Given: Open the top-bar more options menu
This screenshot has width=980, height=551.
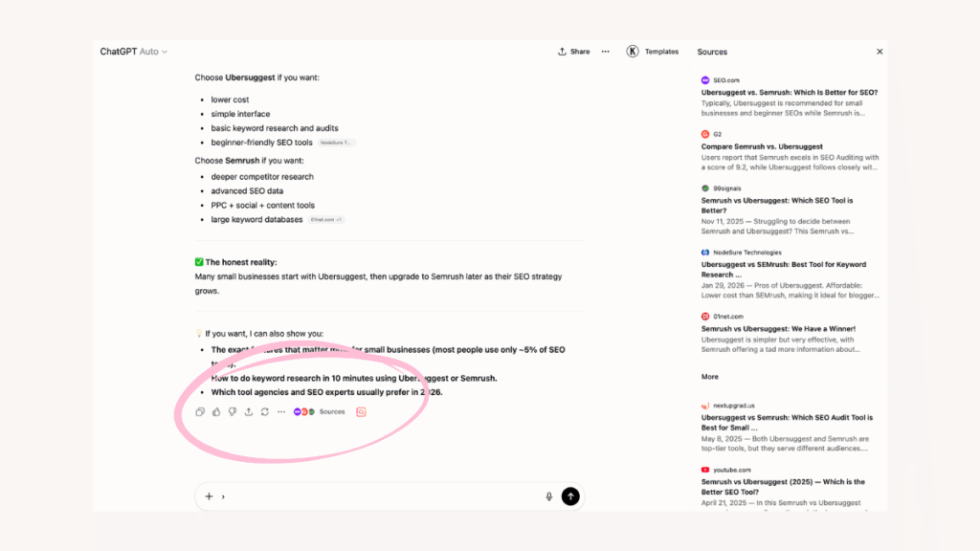Looking at the screenshot, I should (x=606, y=51).
